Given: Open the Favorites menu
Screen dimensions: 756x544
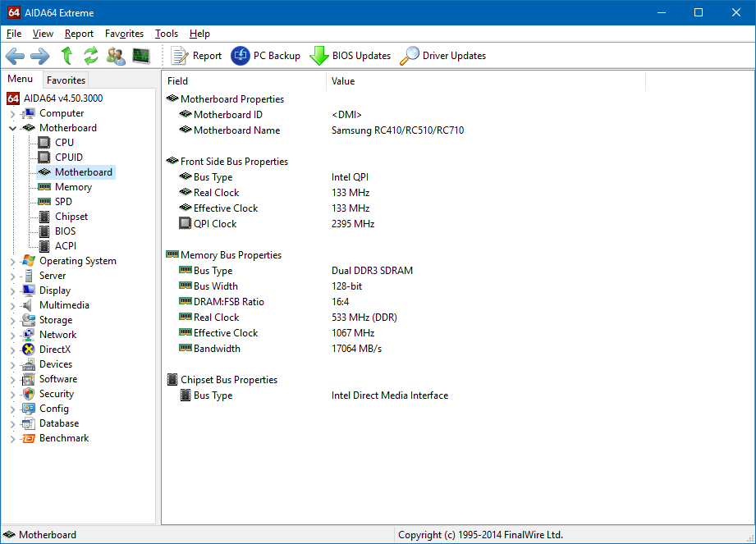Looking at the screenshot, I should click(125, 34).
